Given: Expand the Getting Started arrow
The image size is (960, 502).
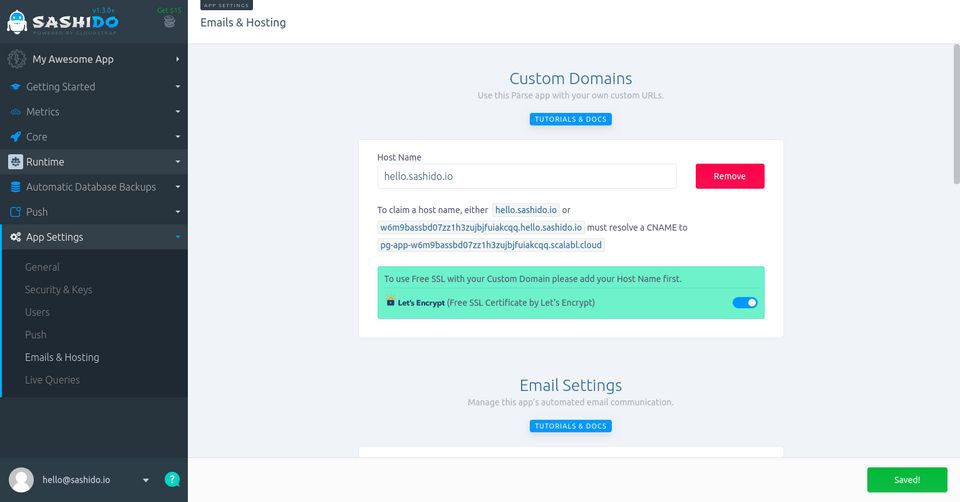Looking at the screenshot, I should [178, 87].
